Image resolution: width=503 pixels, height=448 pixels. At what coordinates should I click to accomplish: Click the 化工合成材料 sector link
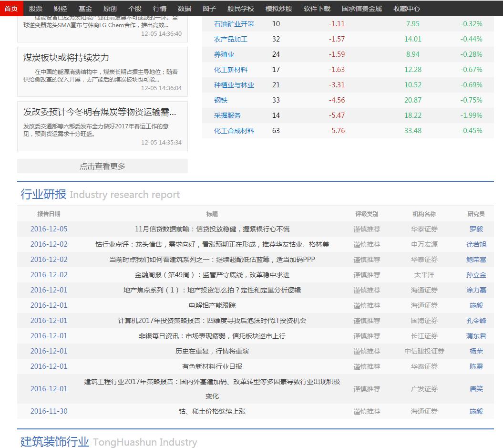coord(234,131)
